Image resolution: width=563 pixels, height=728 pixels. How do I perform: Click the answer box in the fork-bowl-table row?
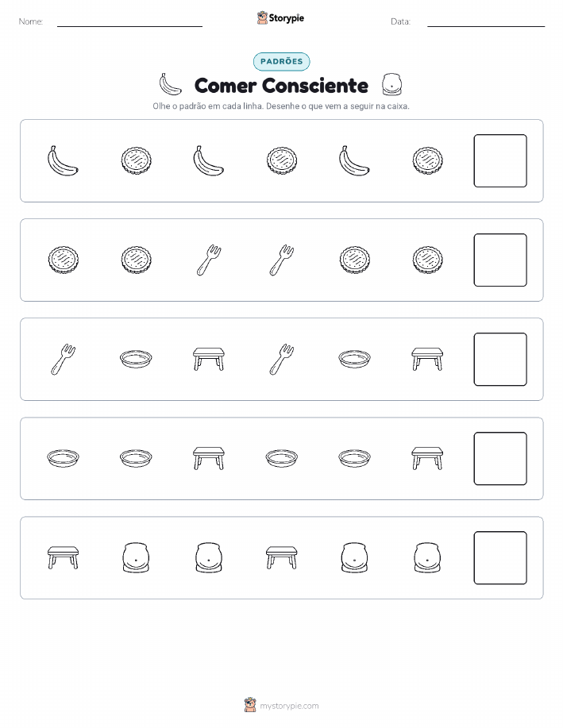coord(500,359)
